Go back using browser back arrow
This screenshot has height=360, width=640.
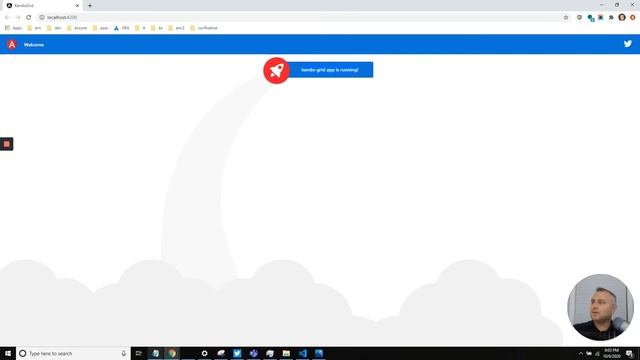click(7, 17)
